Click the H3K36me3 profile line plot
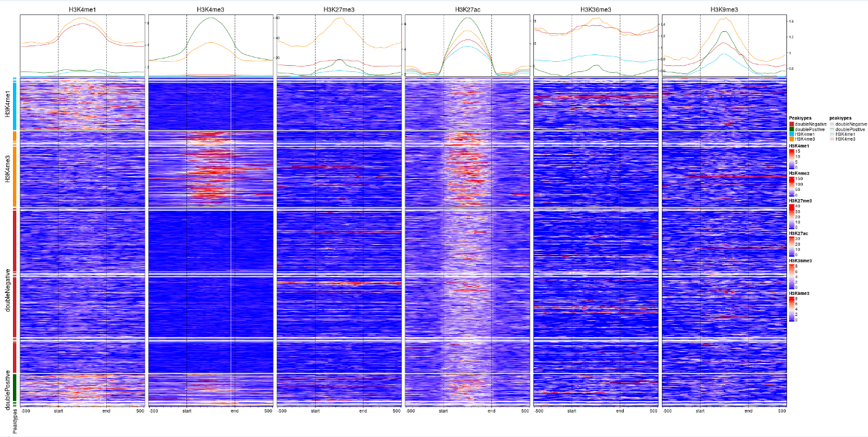Screen dimensions: 868x437 click(x=596, y=45)
